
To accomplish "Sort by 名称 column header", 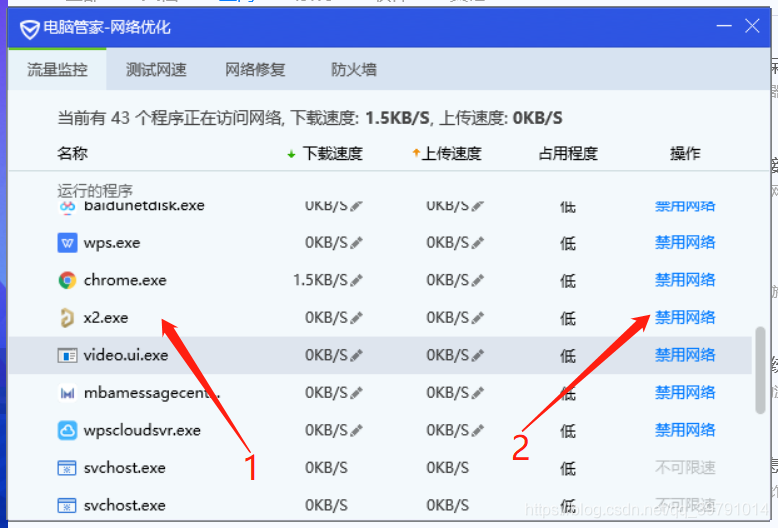I will tap(72, 153).
